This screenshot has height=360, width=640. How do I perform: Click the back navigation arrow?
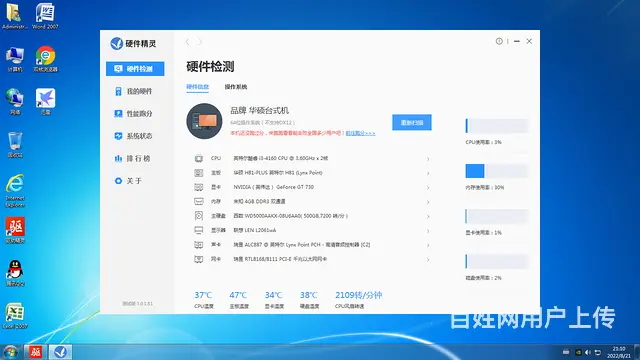coord(187,42)
